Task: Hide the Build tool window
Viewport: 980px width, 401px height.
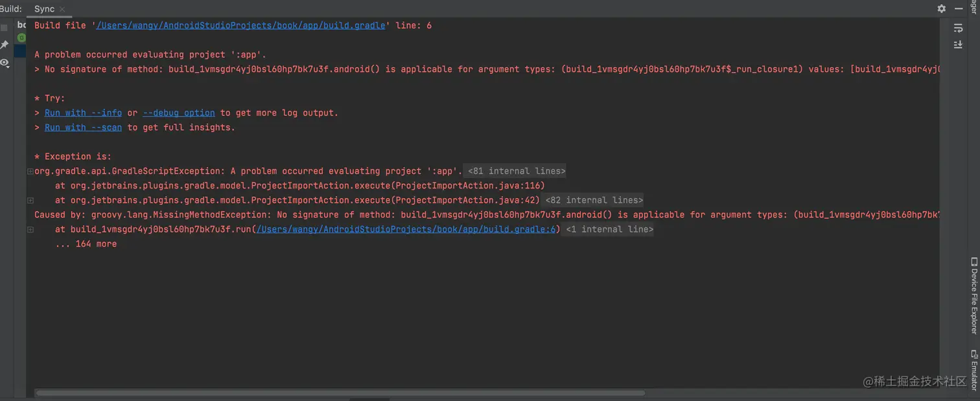Action: pos(959,8)
